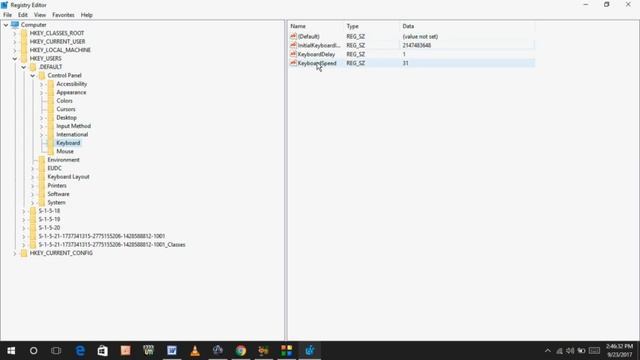
Task: Open the Microsoft Store taskbar icon
Action: pos(102,351)
